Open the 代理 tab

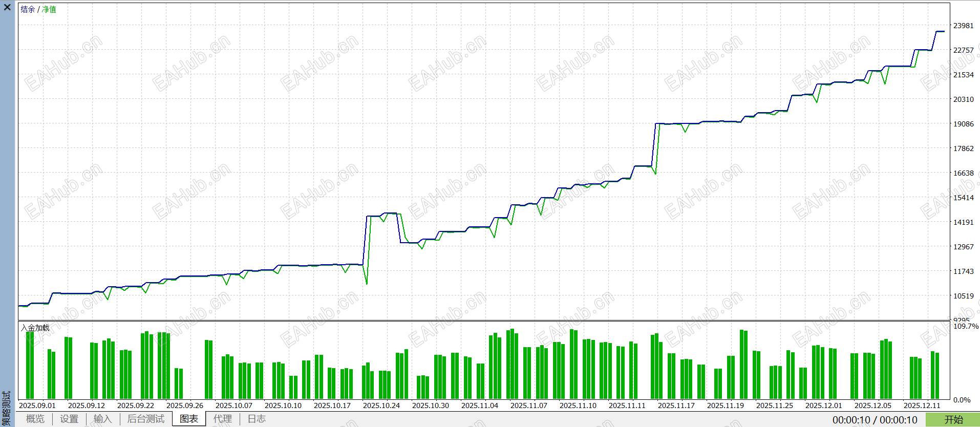pos(223,419)
